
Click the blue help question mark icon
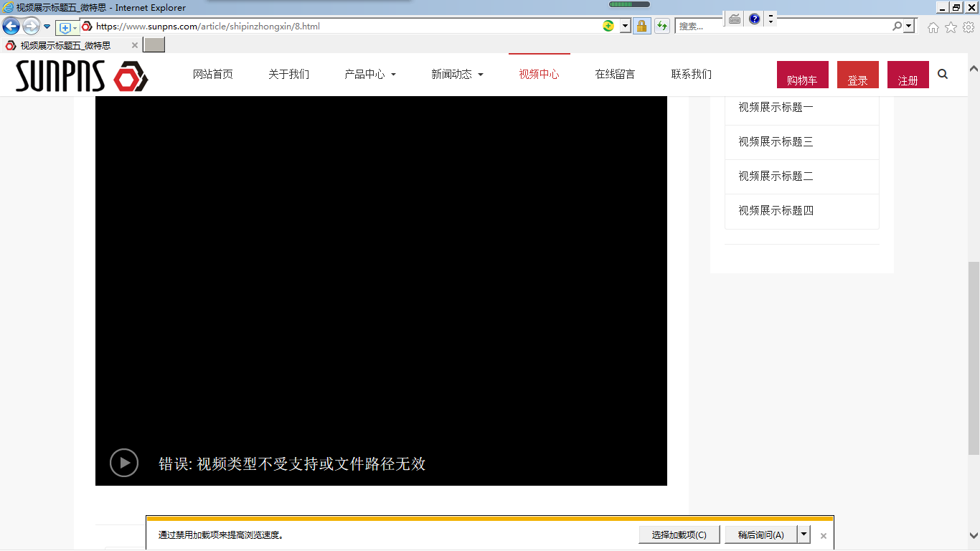(754, 19)
